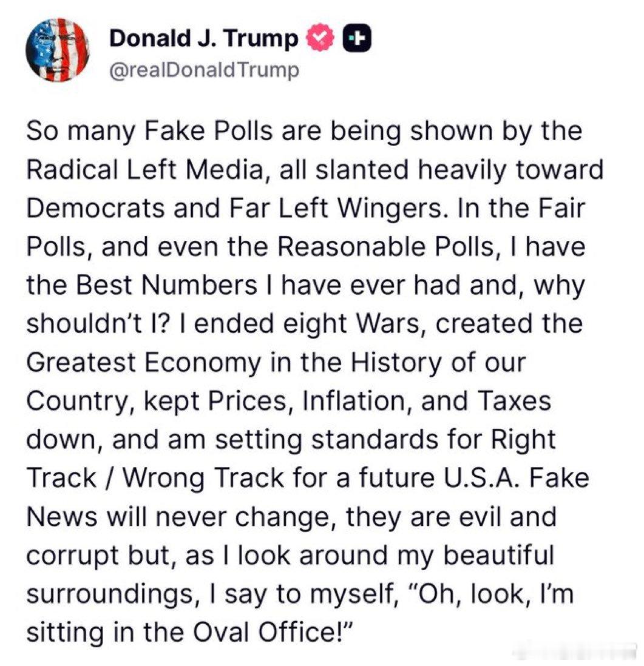The width and height of the screenshot is (644, 666).
Task: Open the @realDonaldTrump handle
Action: click(x=205, y=70)
